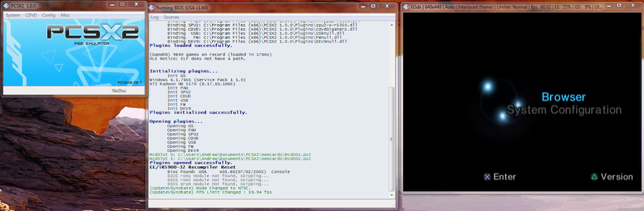Click the 'Init SPU2' log line
The height and width of the screenshot is (211, 644).
click(x=179, y=92)
